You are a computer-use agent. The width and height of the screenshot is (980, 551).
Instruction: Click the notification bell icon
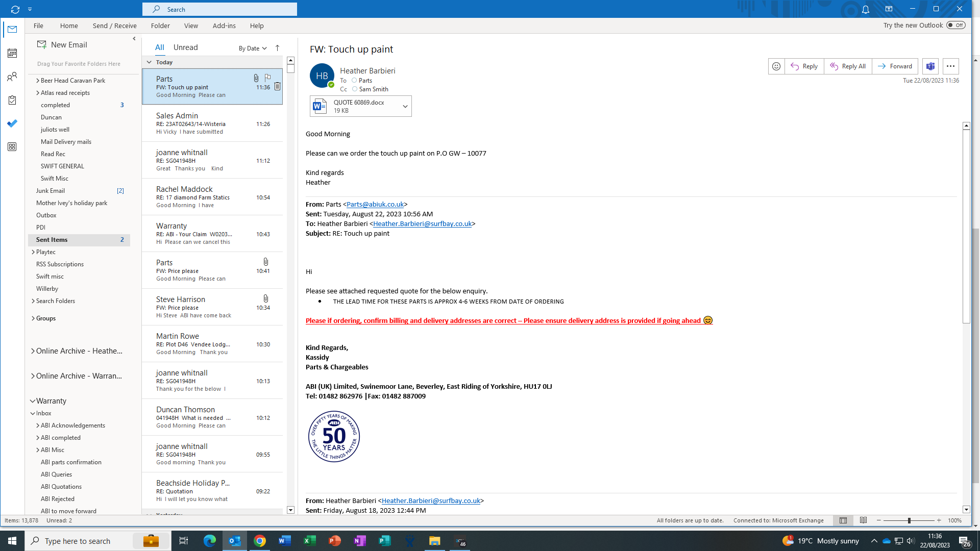(866, 9)
